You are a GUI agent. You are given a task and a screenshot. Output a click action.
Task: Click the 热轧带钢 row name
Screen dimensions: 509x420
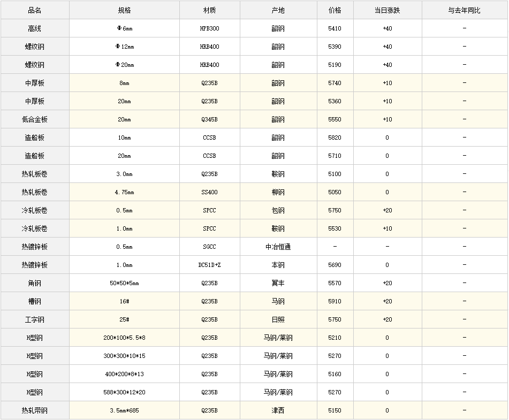(35, 410)
